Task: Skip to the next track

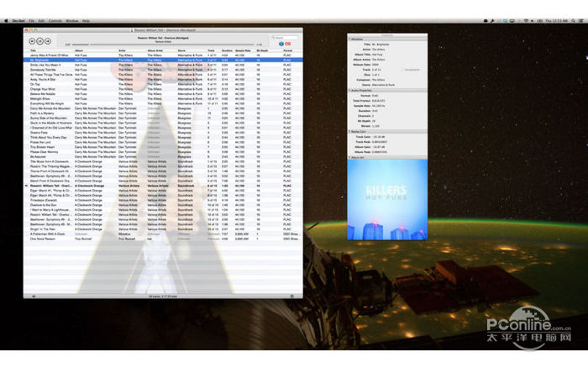Action: tap(48, 41)
